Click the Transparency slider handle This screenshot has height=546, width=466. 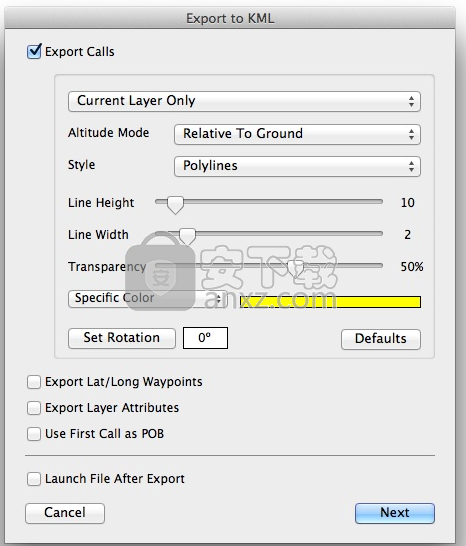coord(295,269)
